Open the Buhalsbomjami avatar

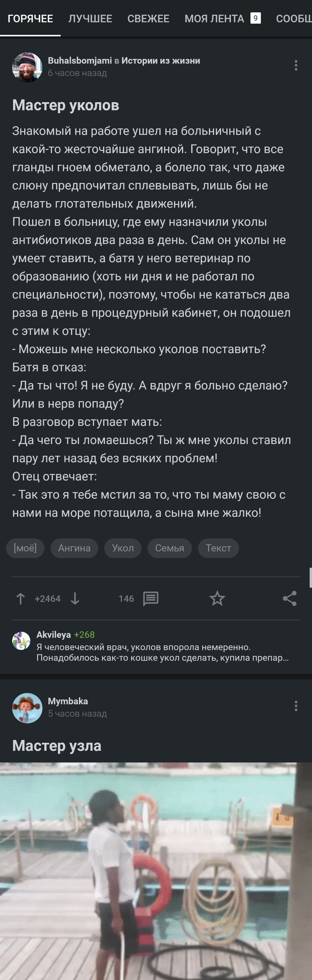(27, 67)
